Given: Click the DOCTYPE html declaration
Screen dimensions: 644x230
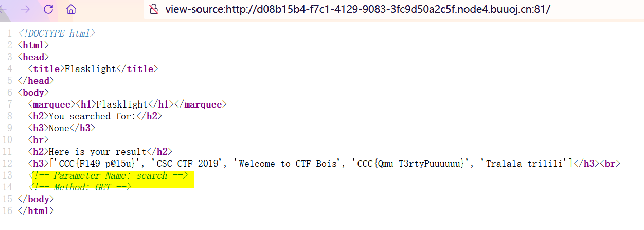Looking at the screenshot, I should pos(57,33).
